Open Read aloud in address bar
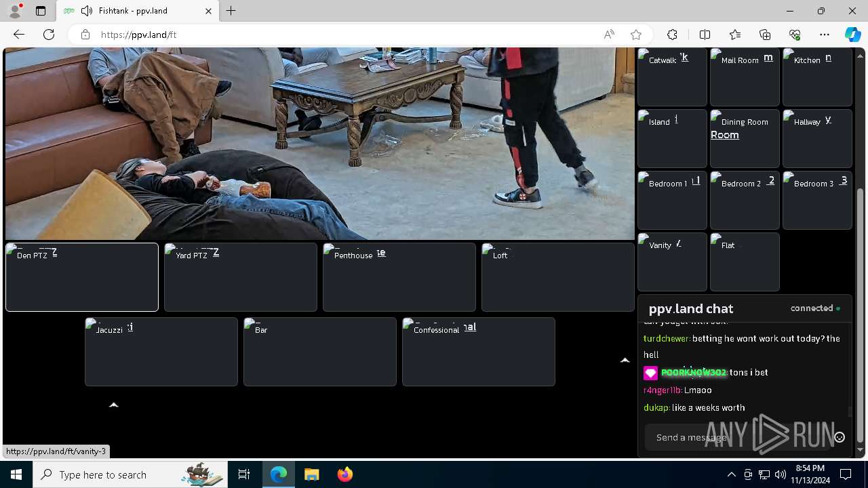Image resolution: width=868 pixels, height=488 pixels. tap(609, 35)
